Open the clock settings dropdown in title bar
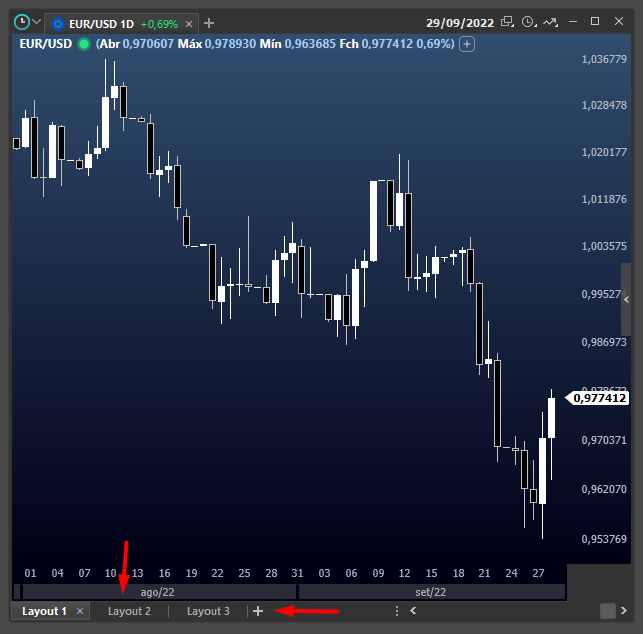 (x=529, y=21)
